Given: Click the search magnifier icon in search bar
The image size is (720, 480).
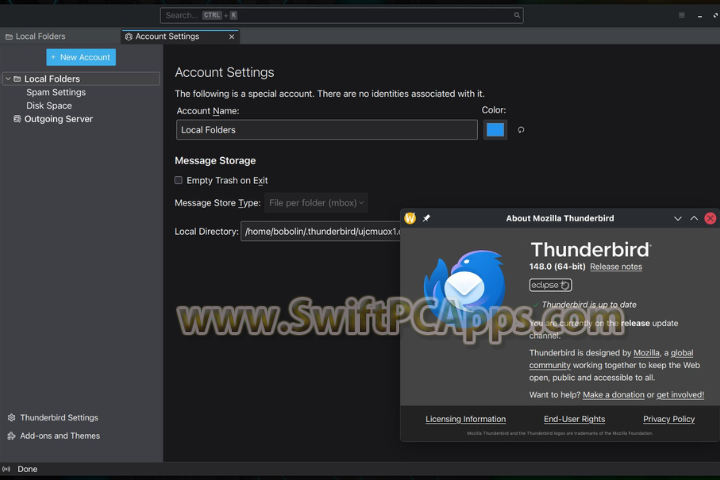Looking at the screenshot, I should 517,15.
